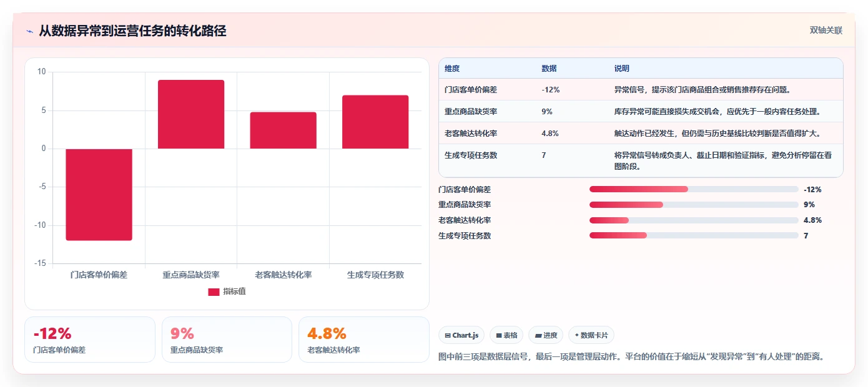Click the 双轴关联 label in header
Viewport: 868px width, 387px height.
point(826,31)
